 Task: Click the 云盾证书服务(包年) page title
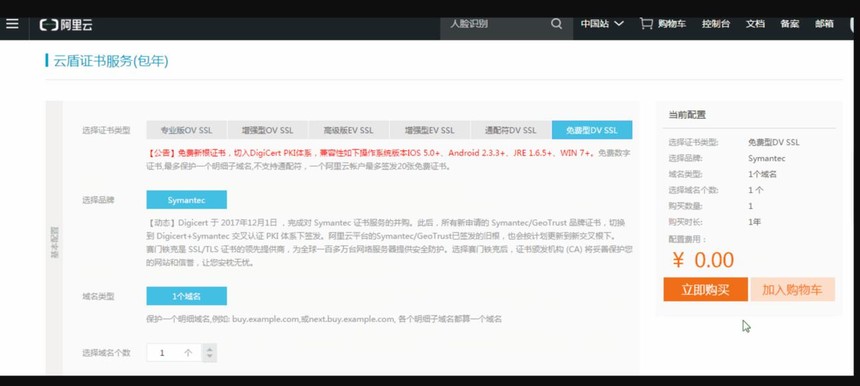(111, 61)
